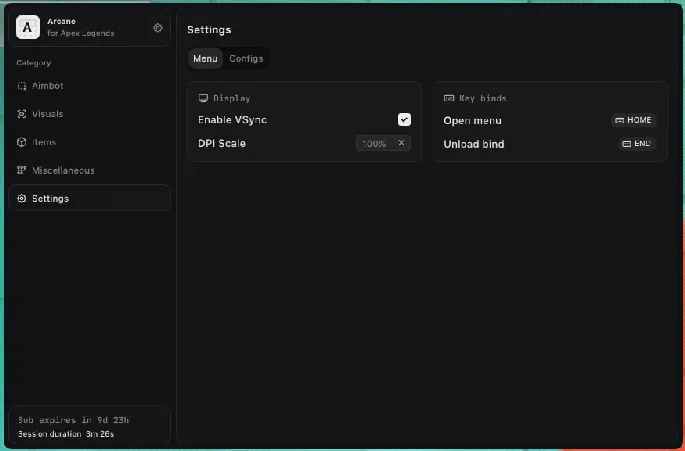Switch to the Menu tab
This screenshot has width=685, height=451.
(205, 59)
